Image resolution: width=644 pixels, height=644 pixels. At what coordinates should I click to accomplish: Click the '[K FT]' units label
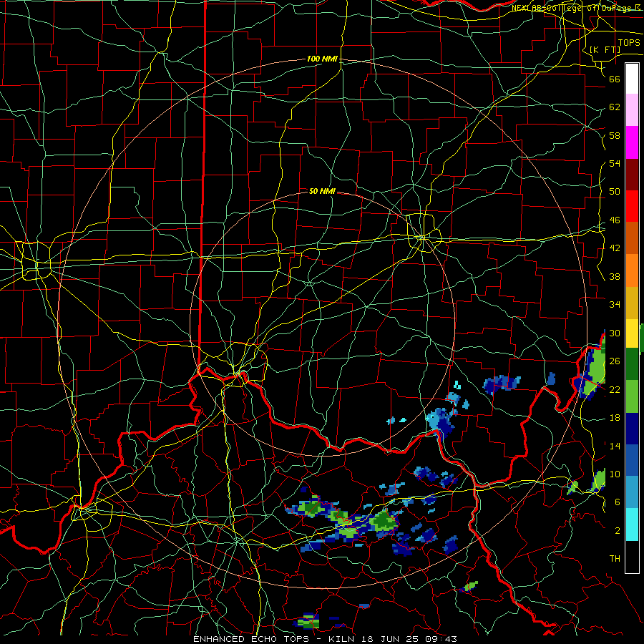tap(605, 49)
